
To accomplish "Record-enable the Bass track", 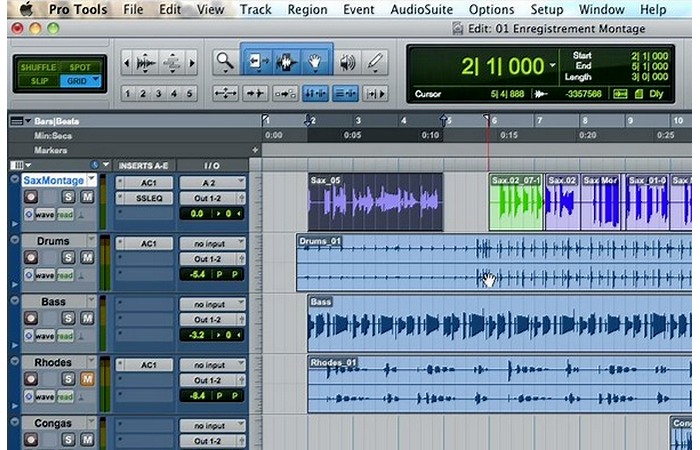I will tap(30, 319).
